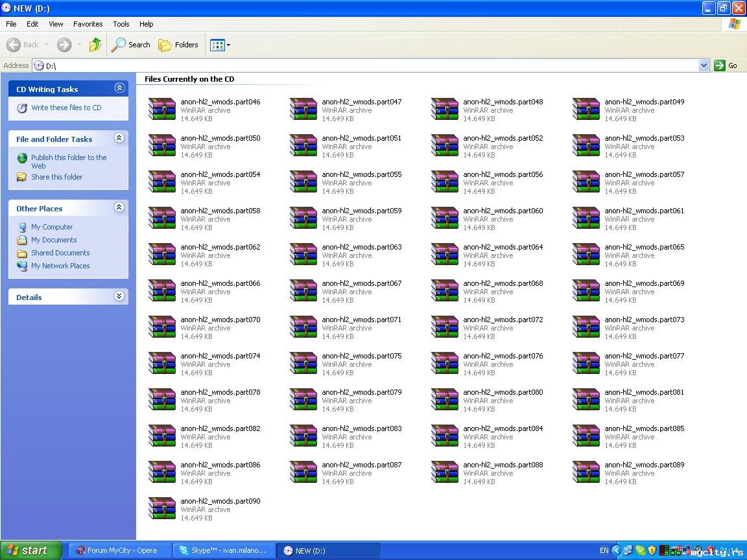Toggle the Folders pane
This screenshot has height=560, width=747.
pyautogui.click(x=178, y=45)
